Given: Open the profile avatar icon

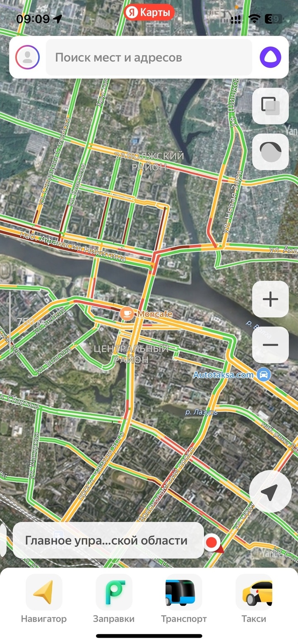Looking at the screenshot, I should [27, 57].
